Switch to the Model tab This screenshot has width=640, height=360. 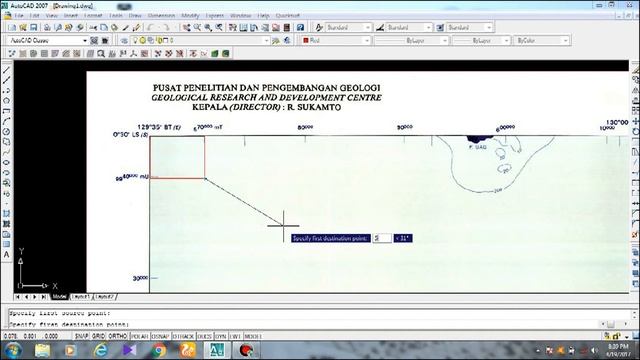tap(59, 297)
